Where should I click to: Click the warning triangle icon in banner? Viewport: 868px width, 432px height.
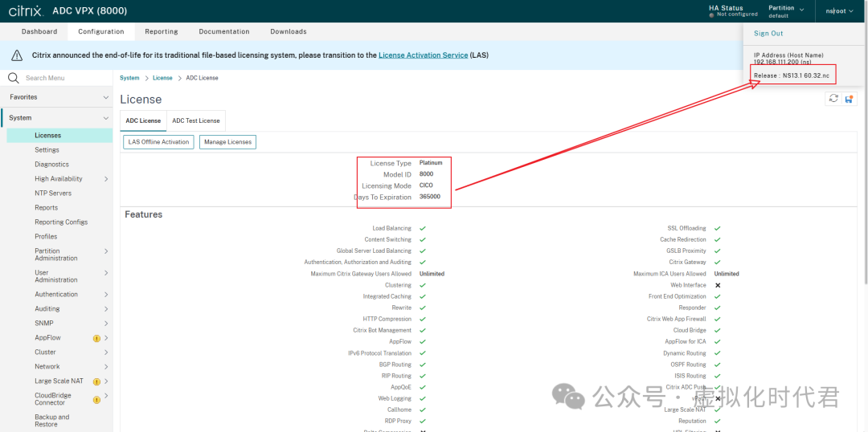pyautogui.click(x=17, y=55)
